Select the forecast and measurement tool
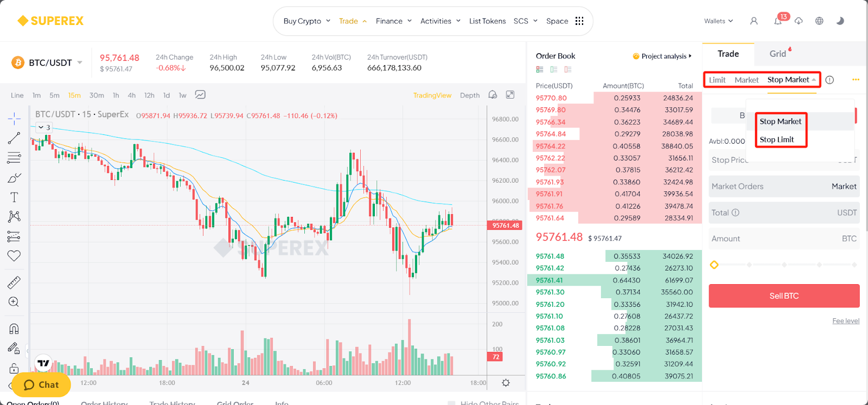 tap(14, 236)
